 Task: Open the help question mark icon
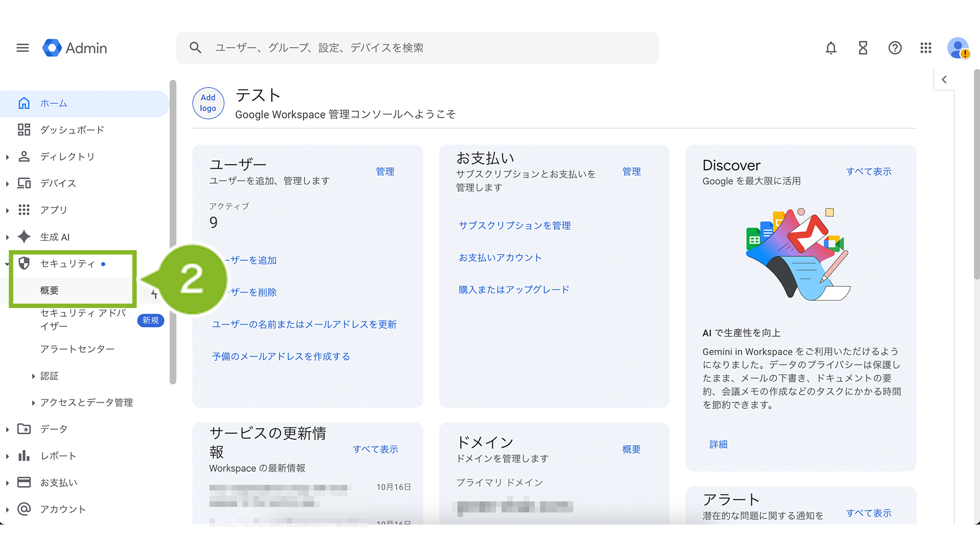pos(895,48)
